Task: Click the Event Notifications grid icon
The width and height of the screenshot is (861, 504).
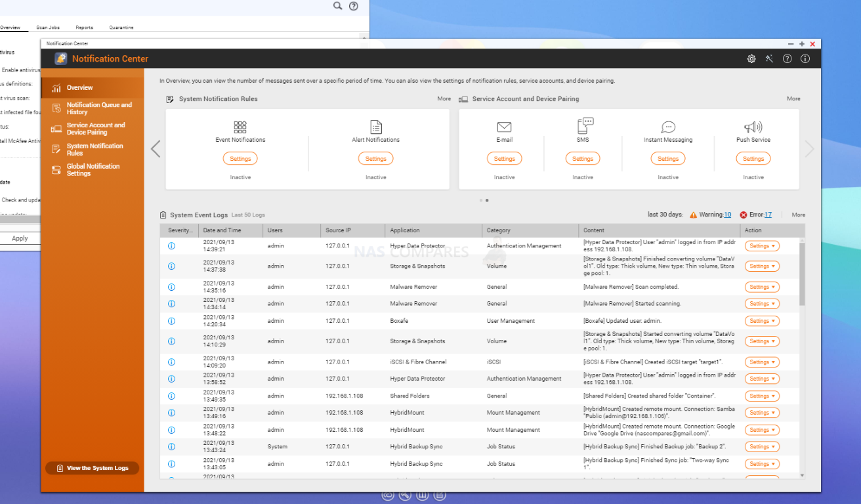Action: coord(240,127)
